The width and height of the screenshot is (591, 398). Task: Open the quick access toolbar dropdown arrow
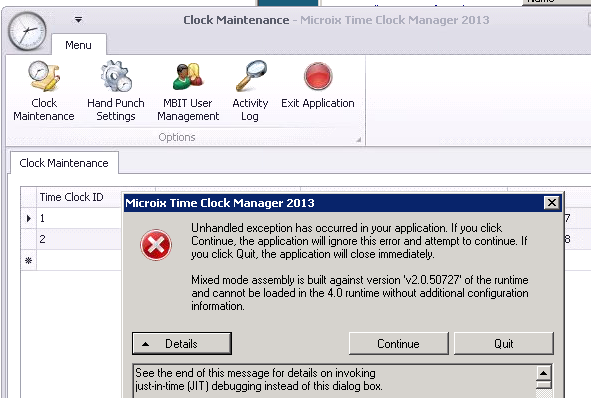coord(78,20)
